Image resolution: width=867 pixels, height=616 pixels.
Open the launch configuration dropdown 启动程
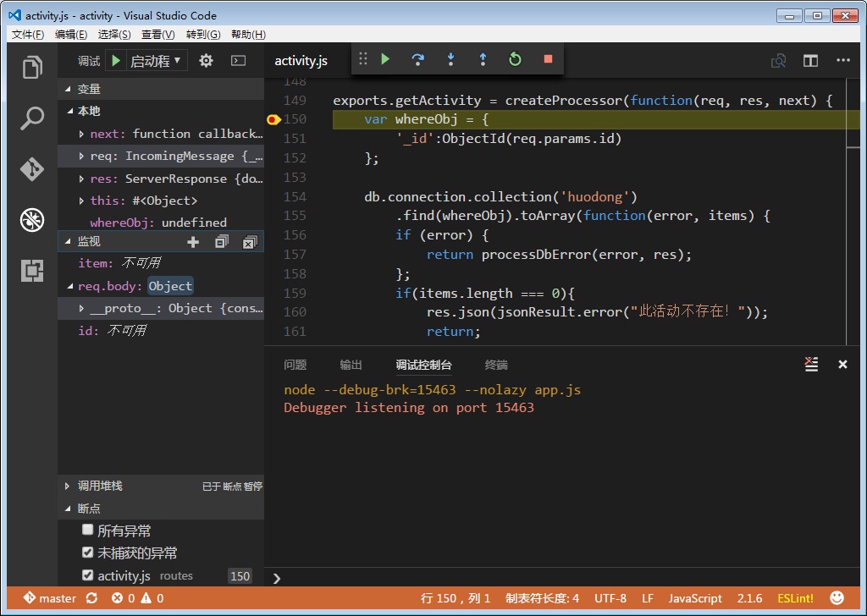(x=156, y=61)
